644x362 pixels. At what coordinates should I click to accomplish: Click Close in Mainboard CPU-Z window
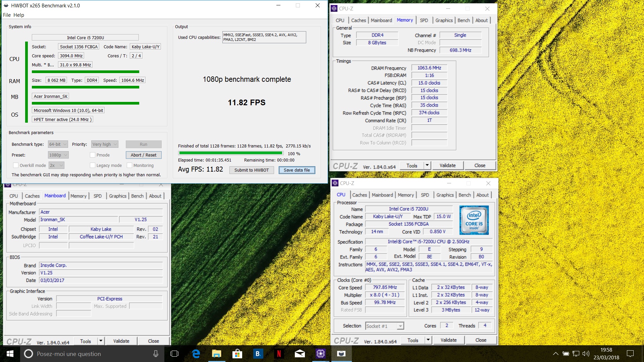(x=154, y=341)
